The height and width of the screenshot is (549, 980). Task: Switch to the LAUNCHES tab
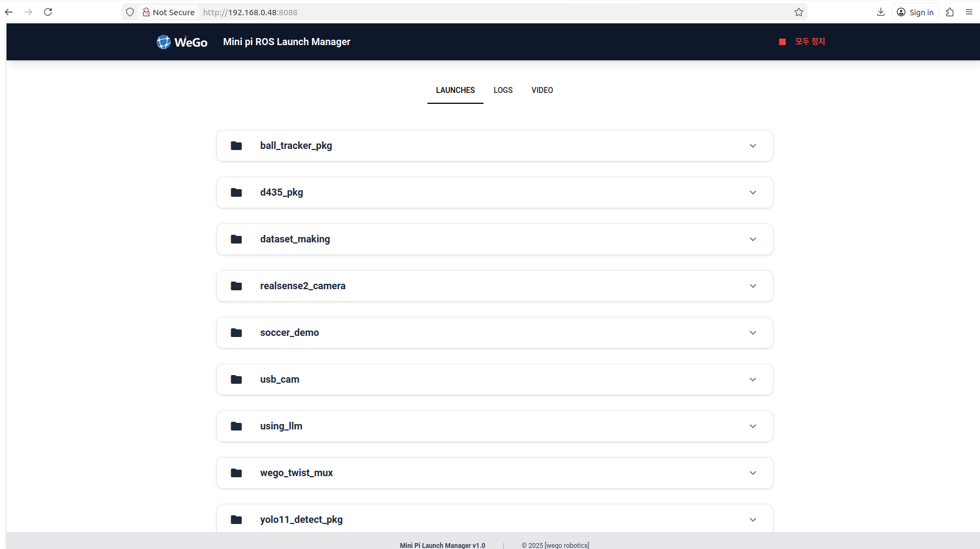pyautogui.click(x=455, y=90)
